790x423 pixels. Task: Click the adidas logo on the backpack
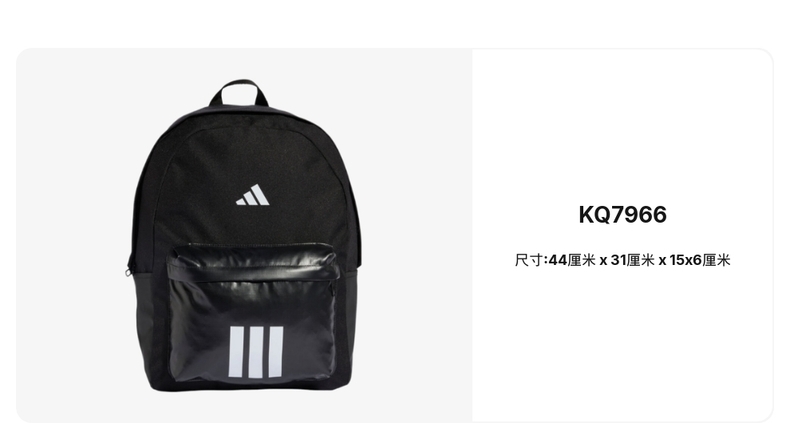pos(252,195)
